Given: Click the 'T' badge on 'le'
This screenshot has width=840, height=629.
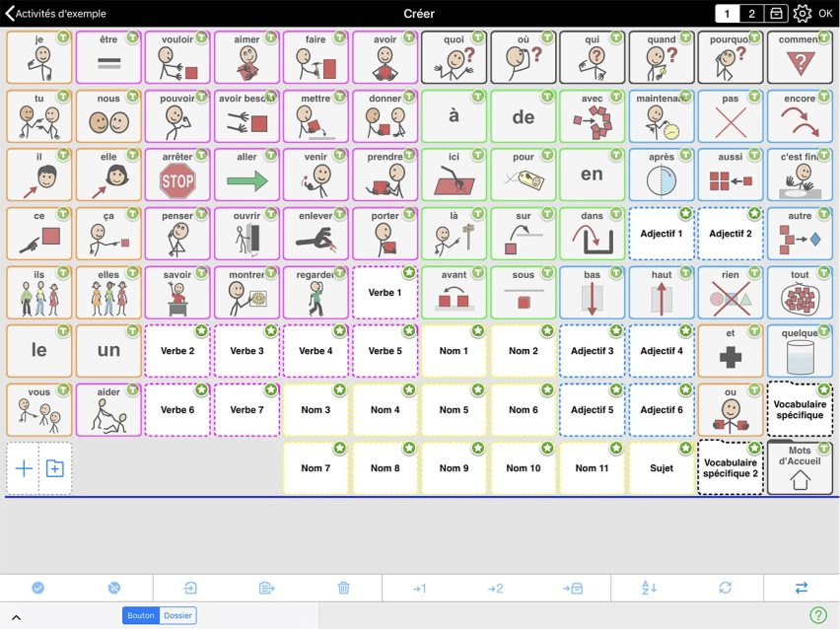Looking at the screenshot, I should point(63,330).
